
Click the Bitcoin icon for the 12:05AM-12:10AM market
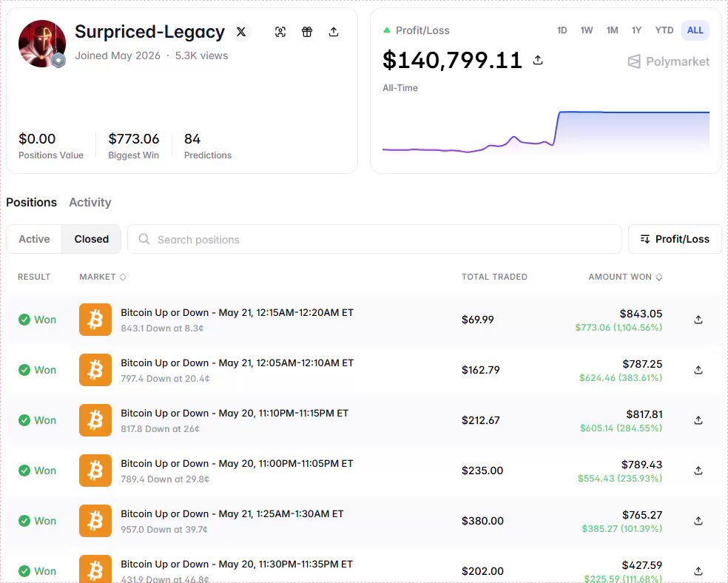pos(95,370)
